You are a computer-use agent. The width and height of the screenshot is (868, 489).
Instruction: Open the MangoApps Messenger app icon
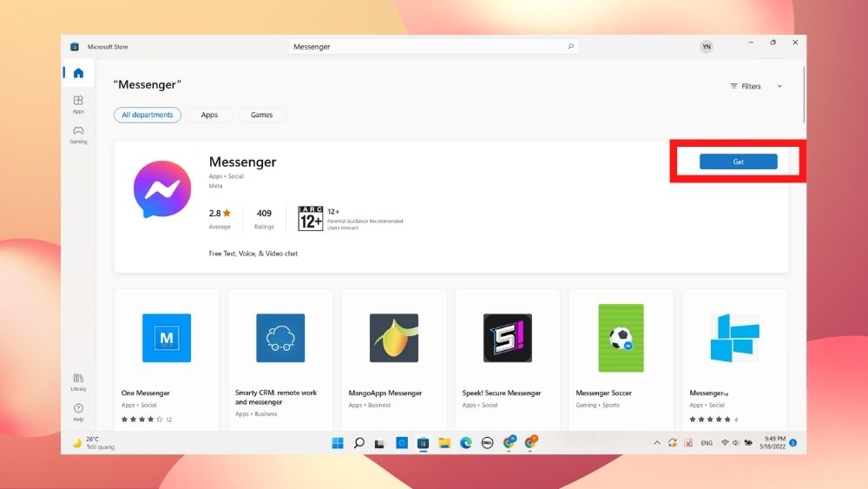click(x=393, y=338)
